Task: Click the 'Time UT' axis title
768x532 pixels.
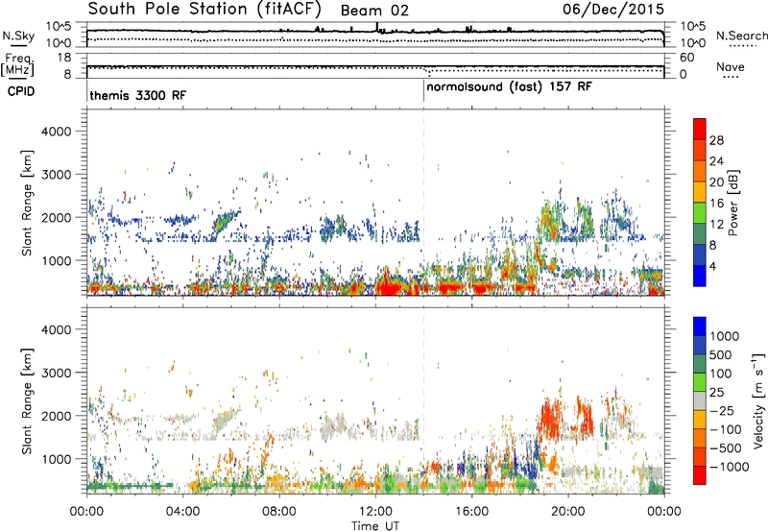Action: pyautogui.click(x=375, y=526)
